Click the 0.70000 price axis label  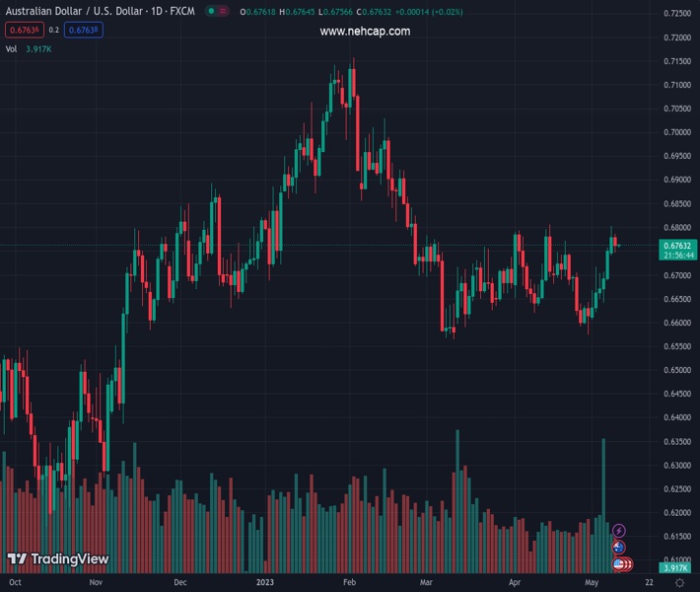(x=676, y=132)
